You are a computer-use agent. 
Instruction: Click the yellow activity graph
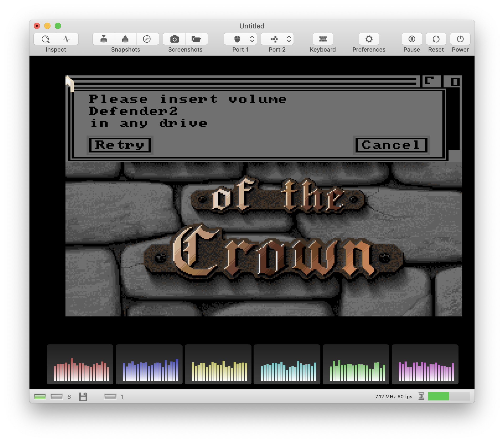click(x=218, y=364)
